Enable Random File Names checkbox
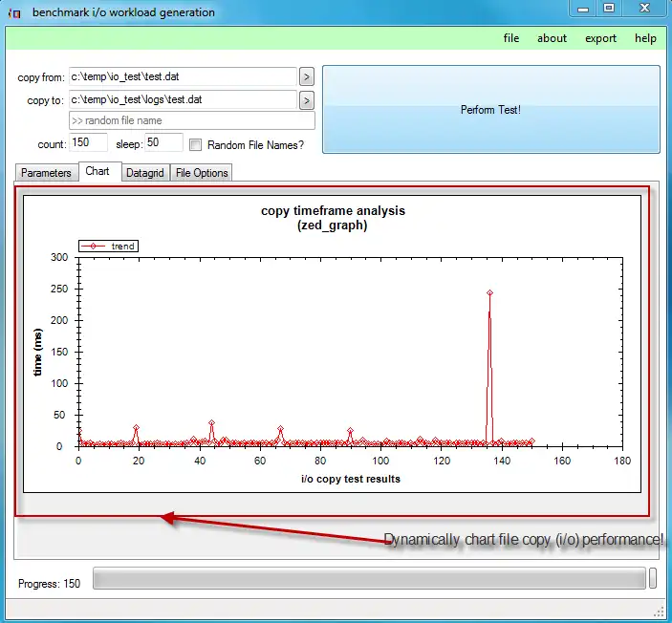 (195, 145)
